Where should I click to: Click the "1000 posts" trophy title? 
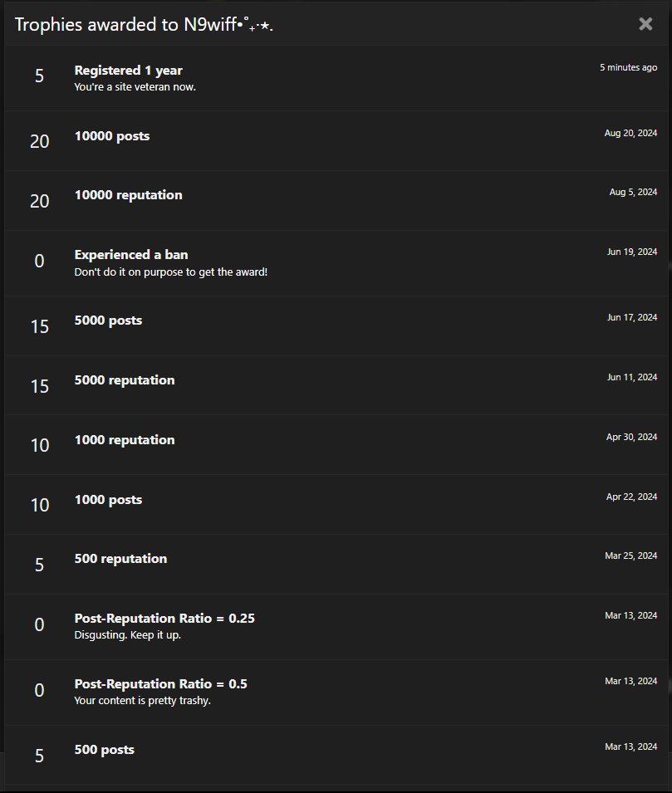point(108,500)
